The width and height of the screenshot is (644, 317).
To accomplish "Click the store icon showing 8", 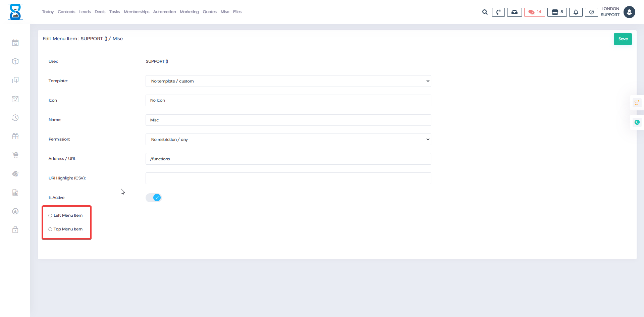I will (x=557, y=12).
